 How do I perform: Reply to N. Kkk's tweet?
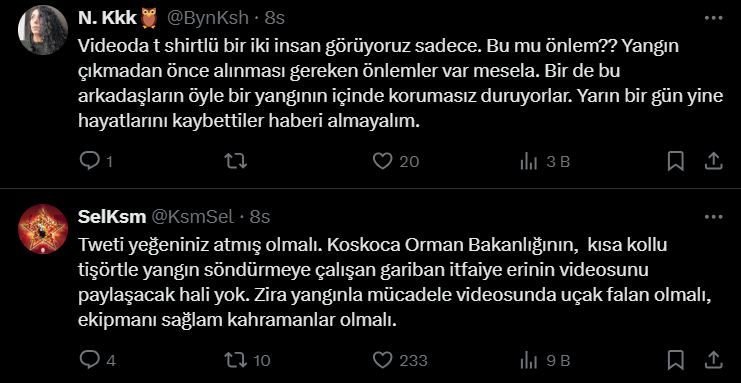pyautogui.click(x=96, y=162)
